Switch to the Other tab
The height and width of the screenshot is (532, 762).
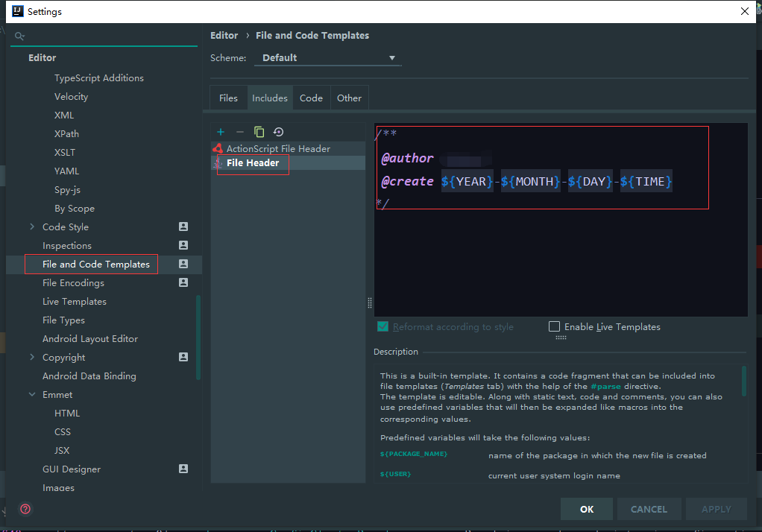click(x=349, y=98)
